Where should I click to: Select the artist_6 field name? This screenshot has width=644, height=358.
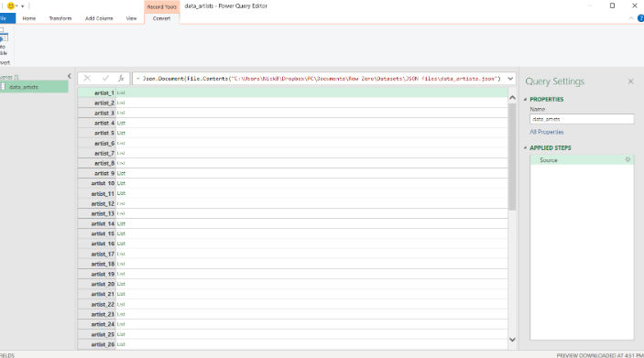tap(104, 143)
